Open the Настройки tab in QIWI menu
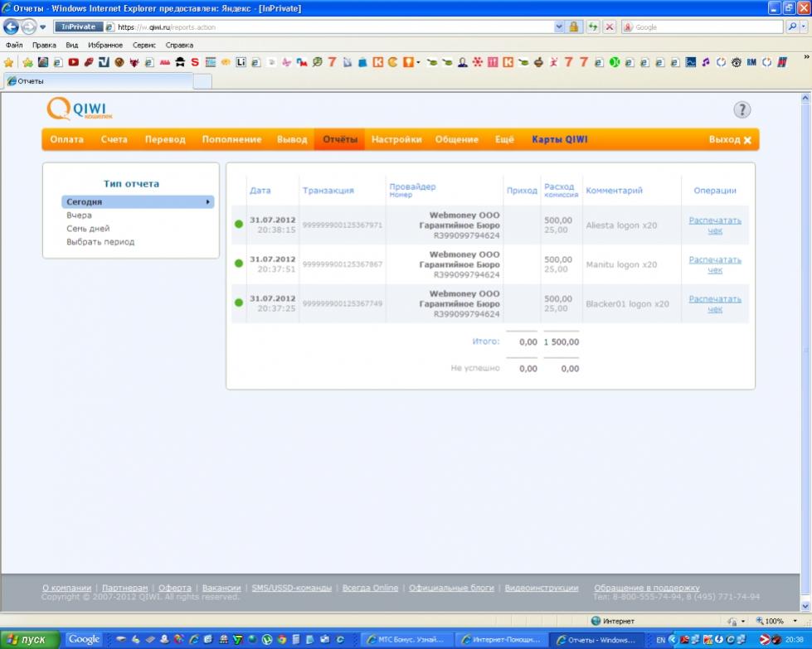This screenshot has width=812, height=649. [396, 139]
